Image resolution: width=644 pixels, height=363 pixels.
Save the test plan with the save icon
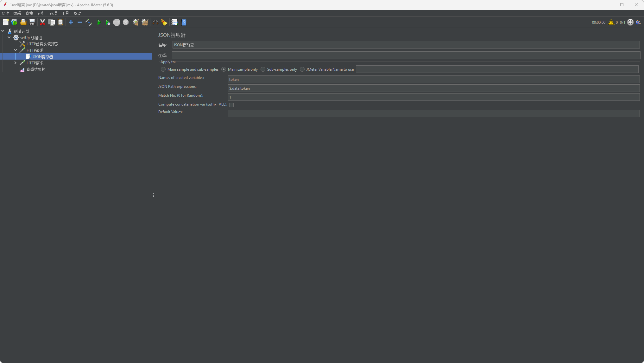point(32,22)
